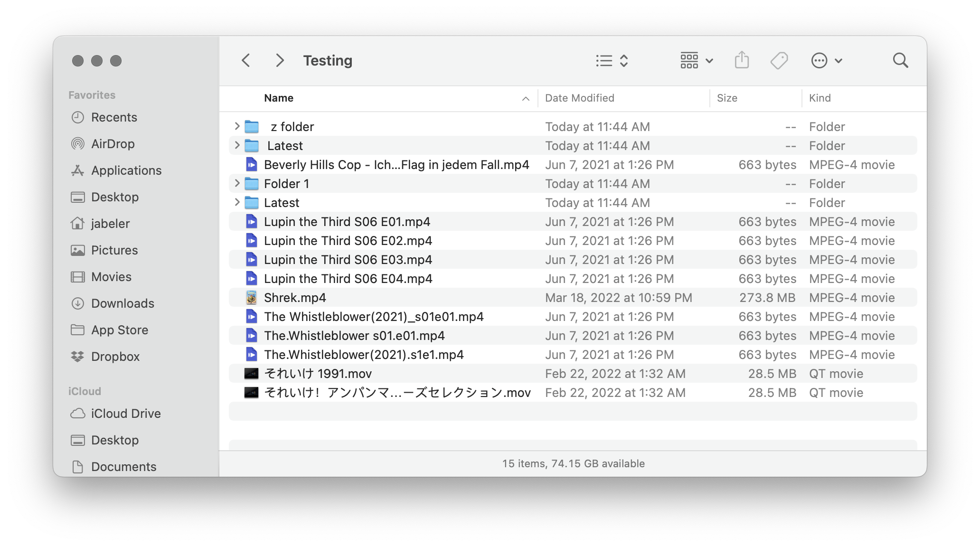
Task: Expand the Folder 1 disclosure triangle
Action: click(237, 183)
